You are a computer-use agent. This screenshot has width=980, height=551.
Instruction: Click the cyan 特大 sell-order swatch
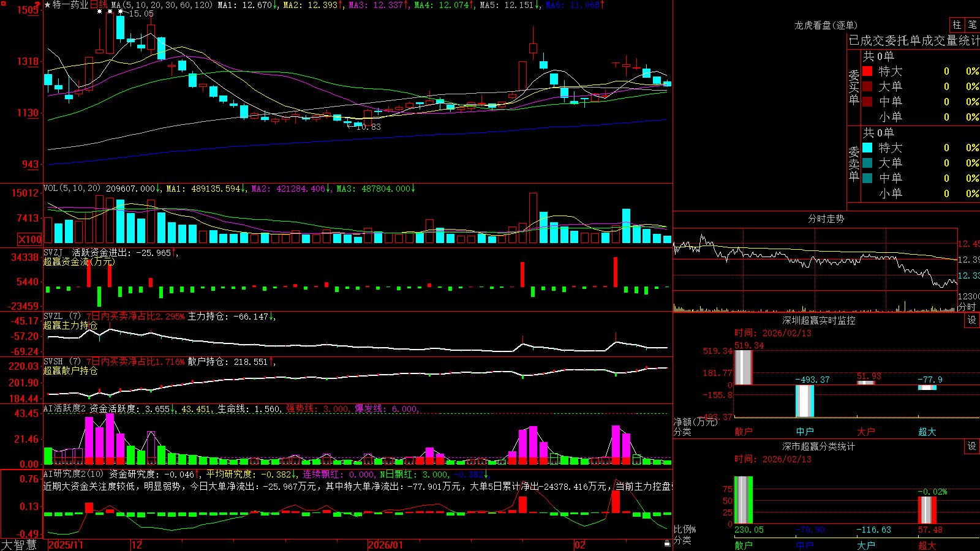point(867,148)
